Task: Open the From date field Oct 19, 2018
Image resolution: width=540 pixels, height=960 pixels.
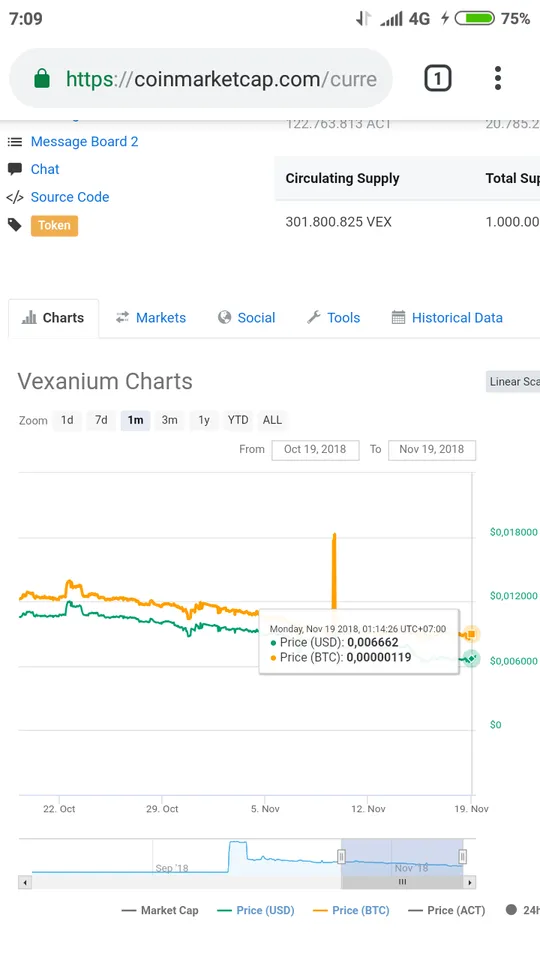Action: (315, 449)
